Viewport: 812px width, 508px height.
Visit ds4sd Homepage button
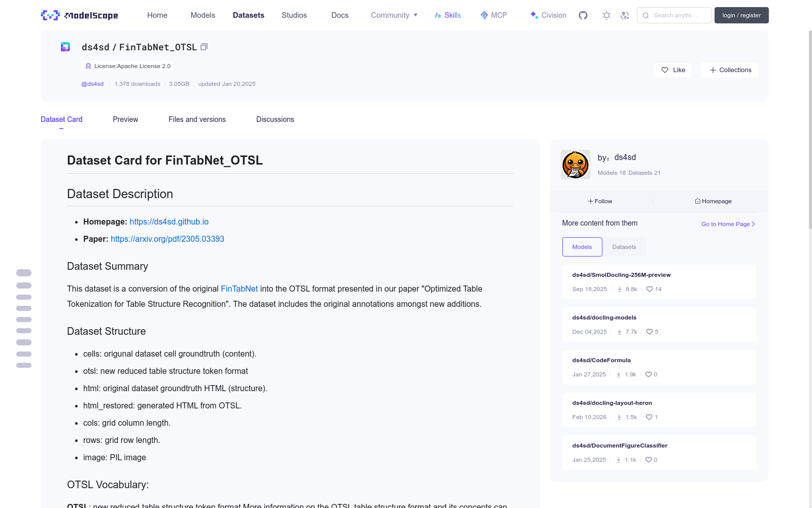[x=713, y=201]
